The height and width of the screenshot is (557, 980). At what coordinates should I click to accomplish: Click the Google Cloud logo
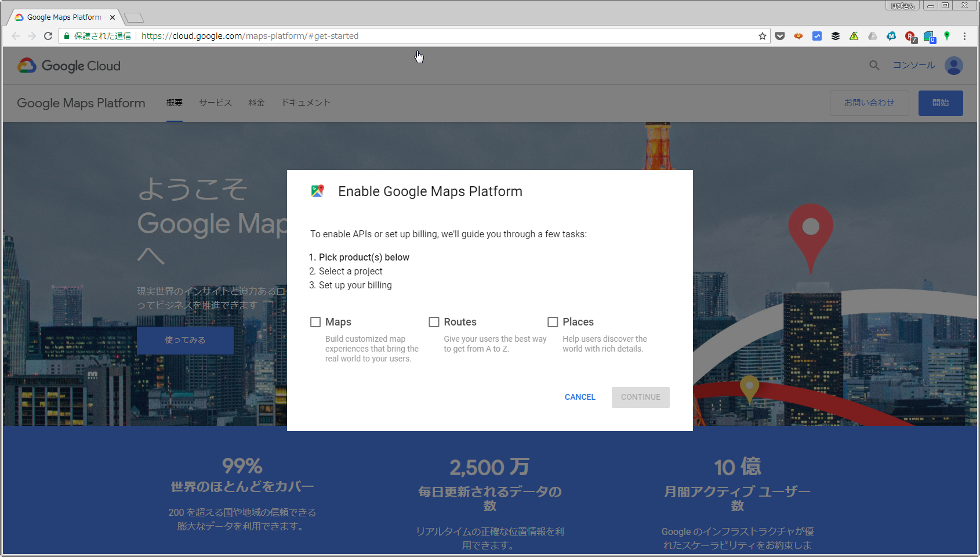69,66
